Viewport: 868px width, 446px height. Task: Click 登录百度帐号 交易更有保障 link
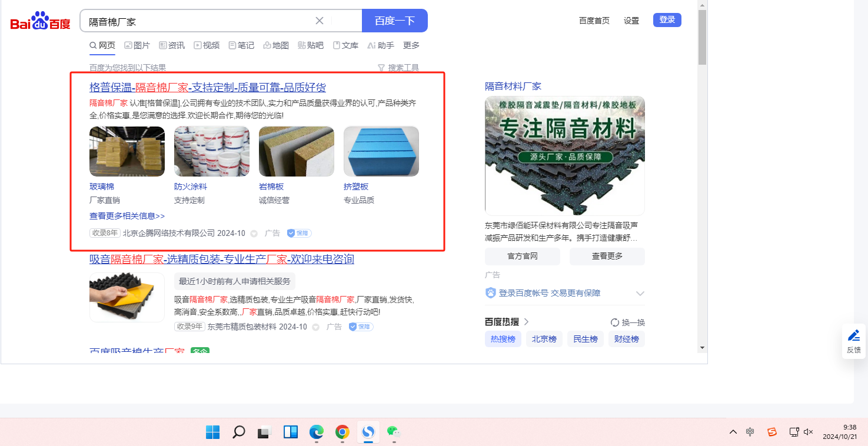[550, 293]
